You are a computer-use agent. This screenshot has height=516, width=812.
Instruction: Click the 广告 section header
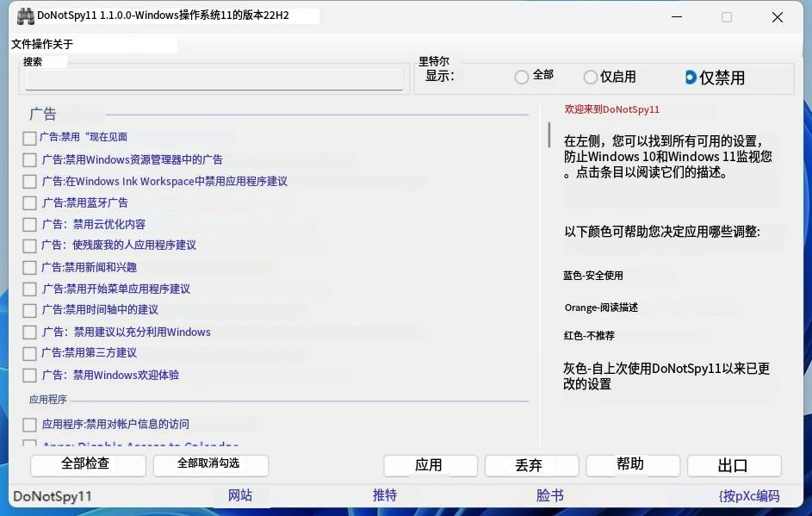[x=43, y=114]
